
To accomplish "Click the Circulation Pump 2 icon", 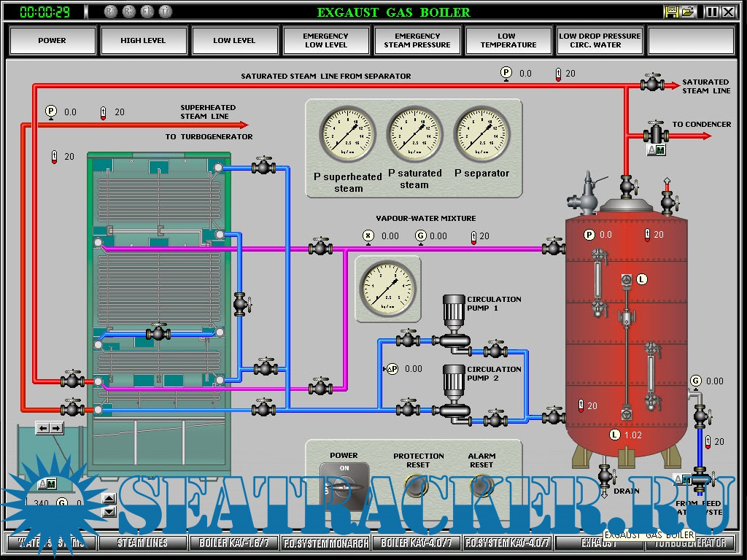I will [x=454, y=394].
